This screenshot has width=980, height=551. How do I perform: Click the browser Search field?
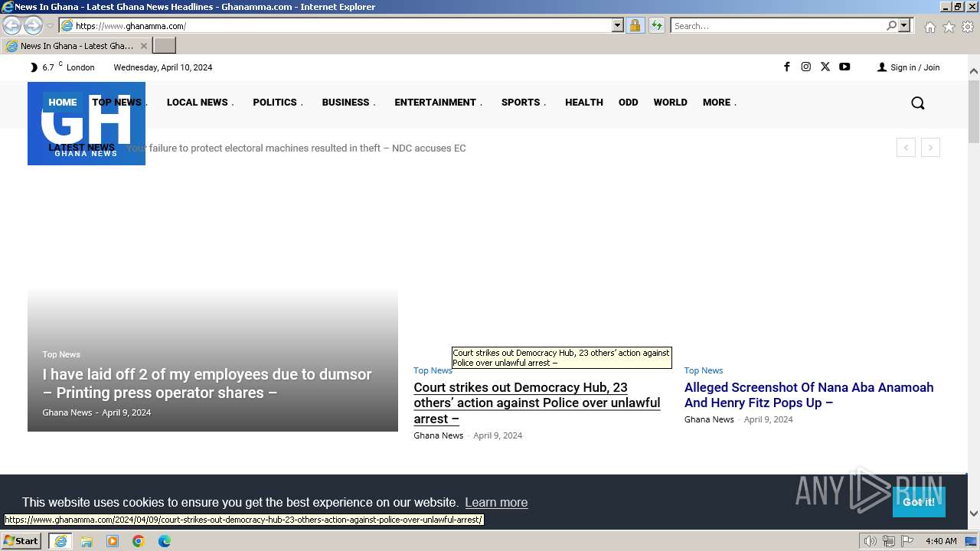[777, 25]
